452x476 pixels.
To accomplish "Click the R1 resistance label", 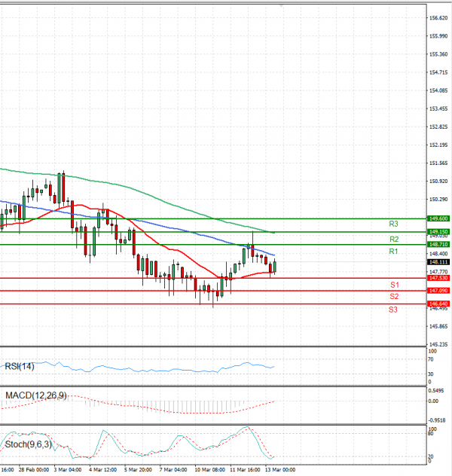I will tap(393, 252).
